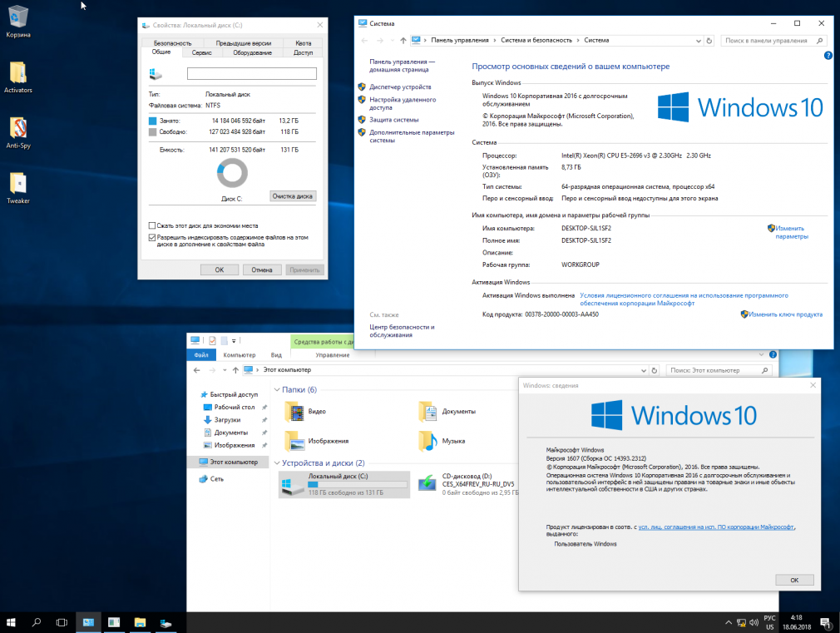
Task: Open the View (Вид) ribbon tab
Action: 276,355
